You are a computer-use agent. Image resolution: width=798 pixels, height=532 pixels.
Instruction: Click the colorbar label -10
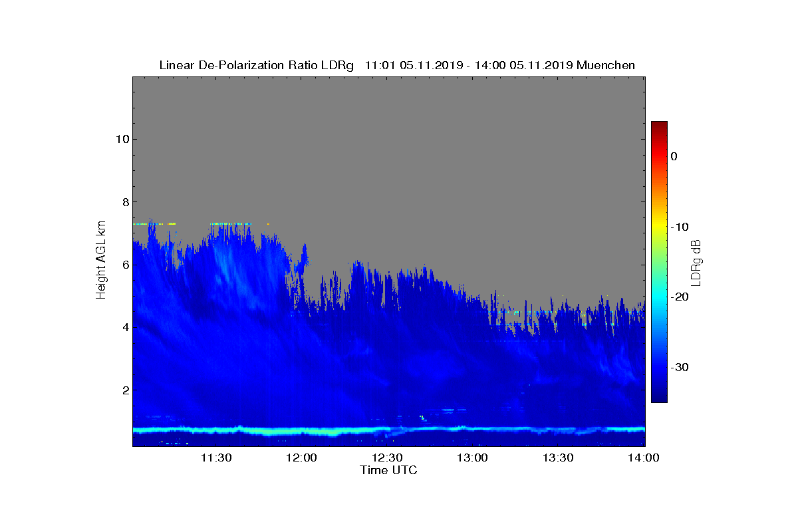[x=679, y=227]
